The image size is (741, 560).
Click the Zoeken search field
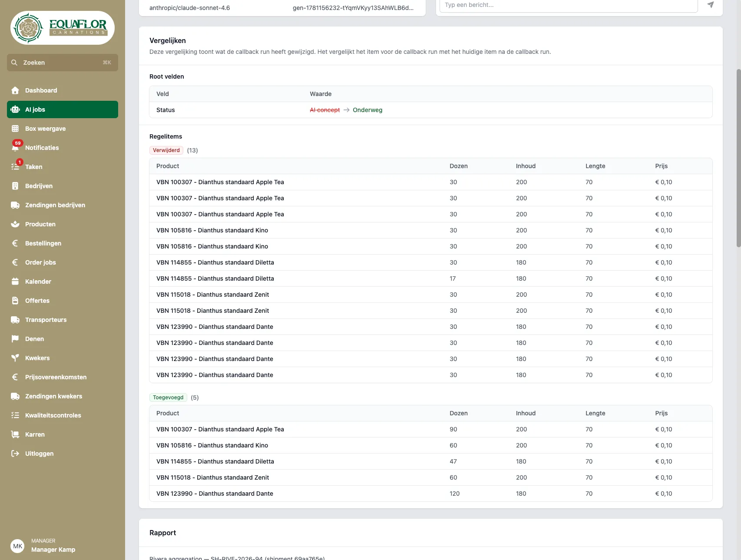tap(63, 63)
